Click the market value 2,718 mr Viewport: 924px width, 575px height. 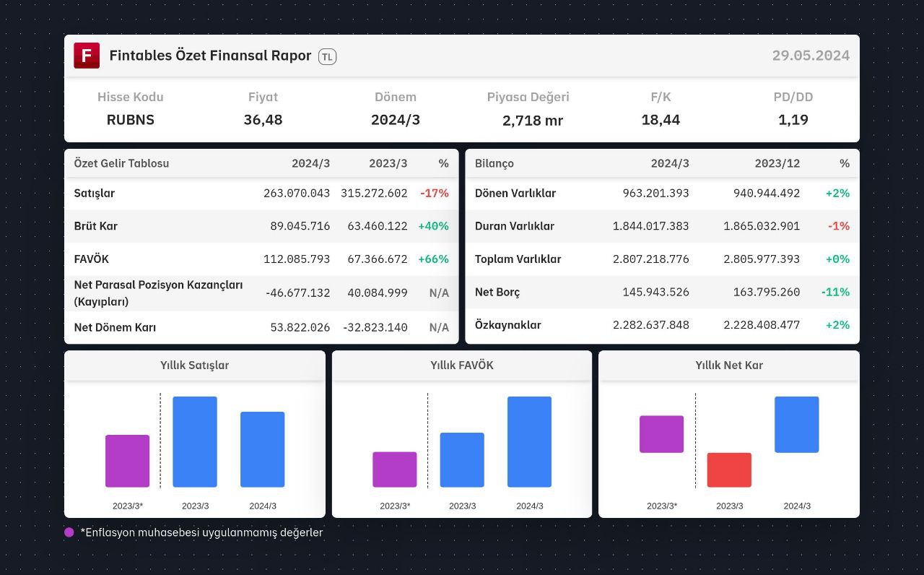(533, 121)
